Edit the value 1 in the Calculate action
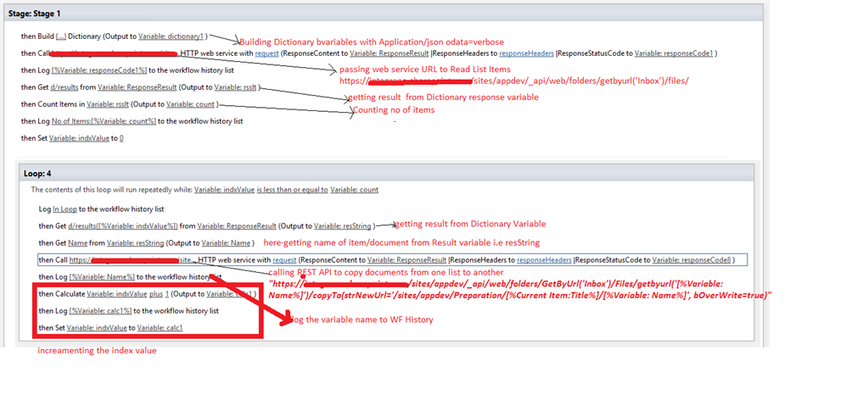 pyautogui.click(x=167, y=294)
